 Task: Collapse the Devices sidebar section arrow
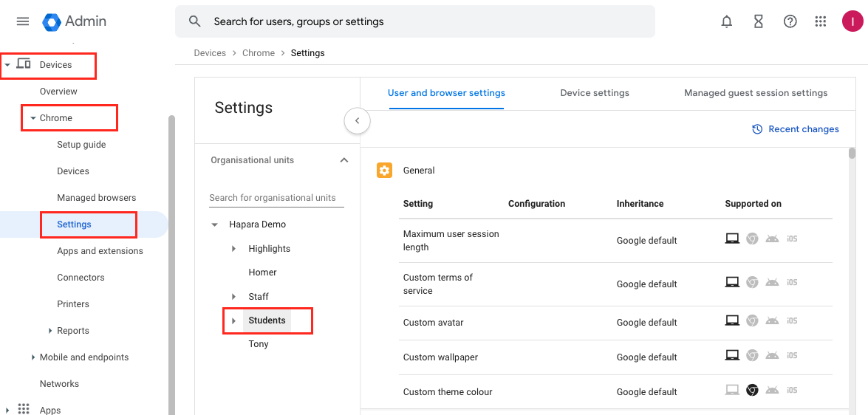(x=7, y=65)
